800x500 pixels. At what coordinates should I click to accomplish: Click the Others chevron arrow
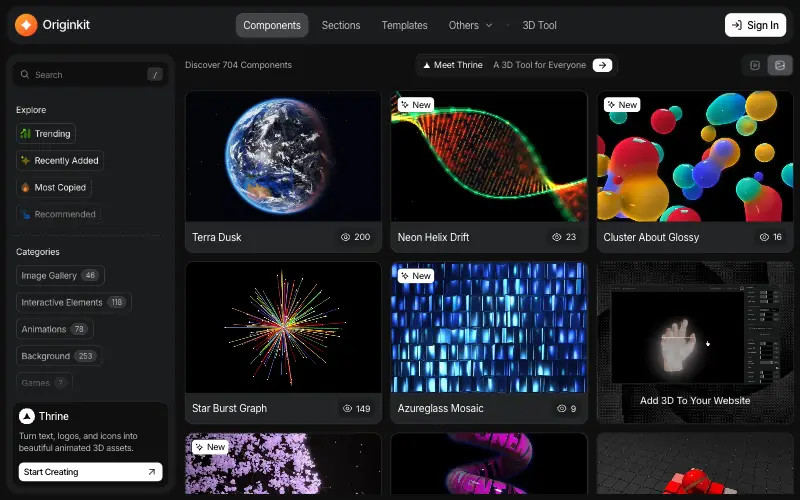pyautogui.click(x=489, y=25)
